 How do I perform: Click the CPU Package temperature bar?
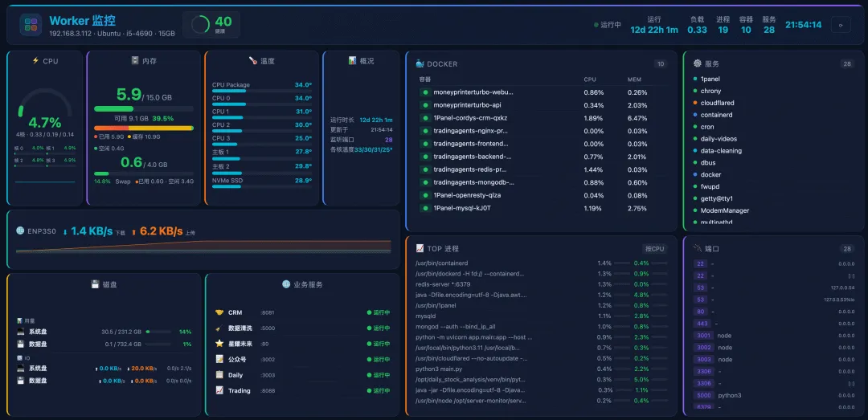[262, 91]
